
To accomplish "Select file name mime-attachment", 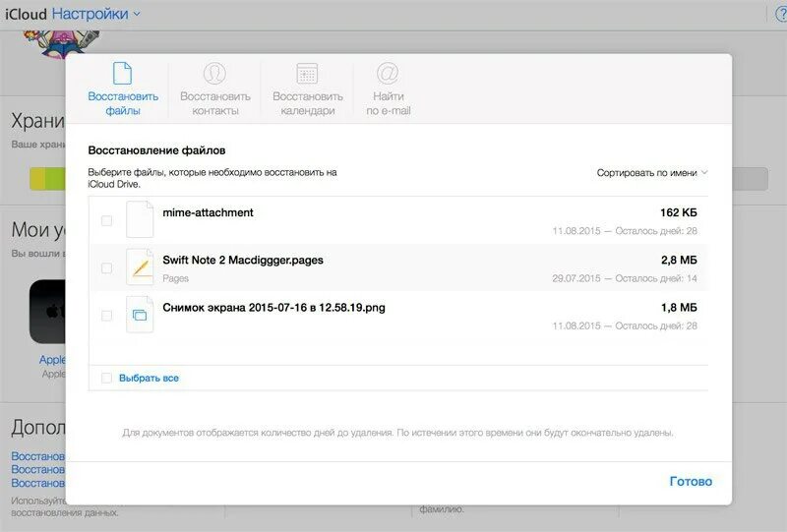I will [x=208, y=212].
